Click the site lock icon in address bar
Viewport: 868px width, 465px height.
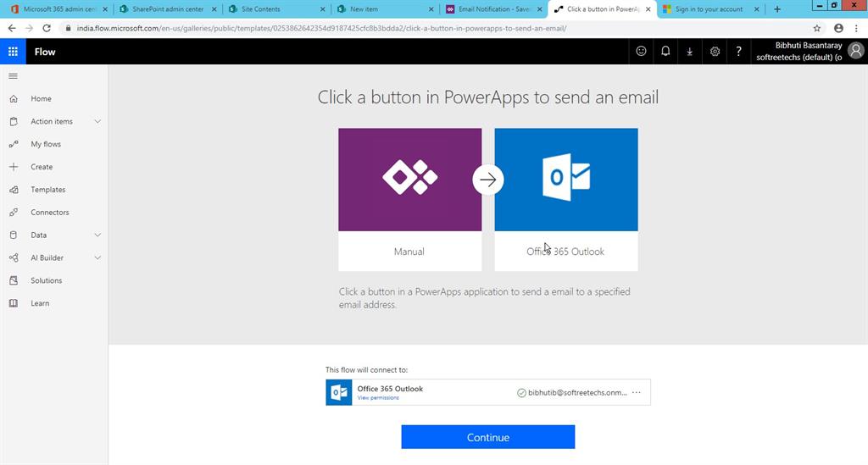click(x=68, y=28)
